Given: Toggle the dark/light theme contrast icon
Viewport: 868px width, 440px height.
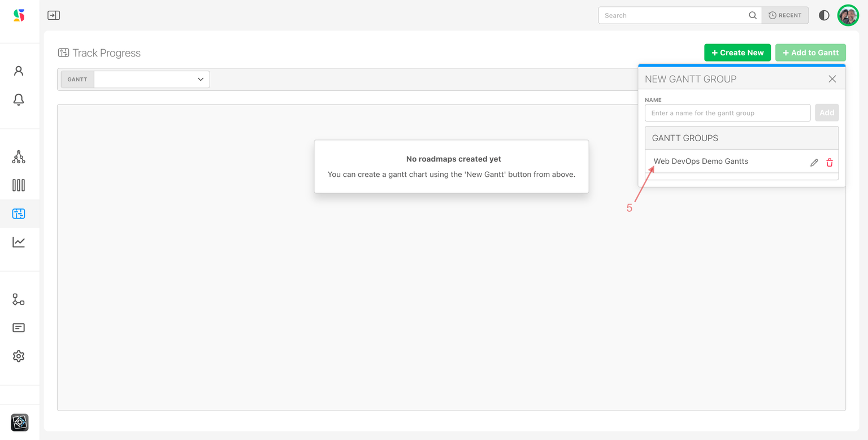Looking at the screenshot, I should coord(824,15).
